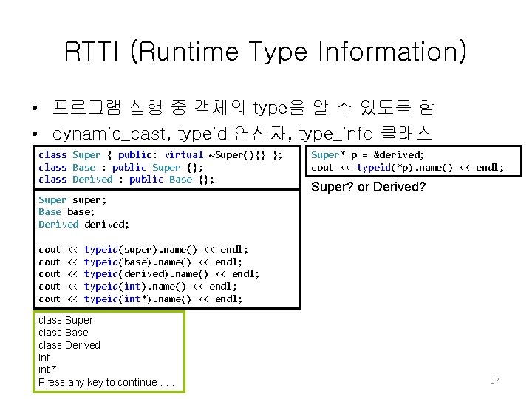Click the bullet starting with 'dynamic_cast, typeid'

[x=242, y=133]
